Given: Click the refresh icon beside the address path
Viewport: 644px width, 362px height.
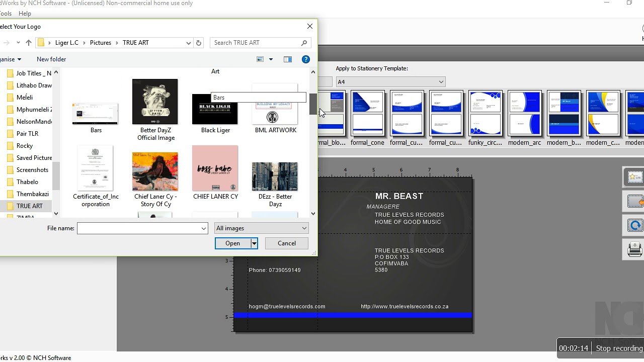Looking at the screenshot, I should tap(199, 43).
